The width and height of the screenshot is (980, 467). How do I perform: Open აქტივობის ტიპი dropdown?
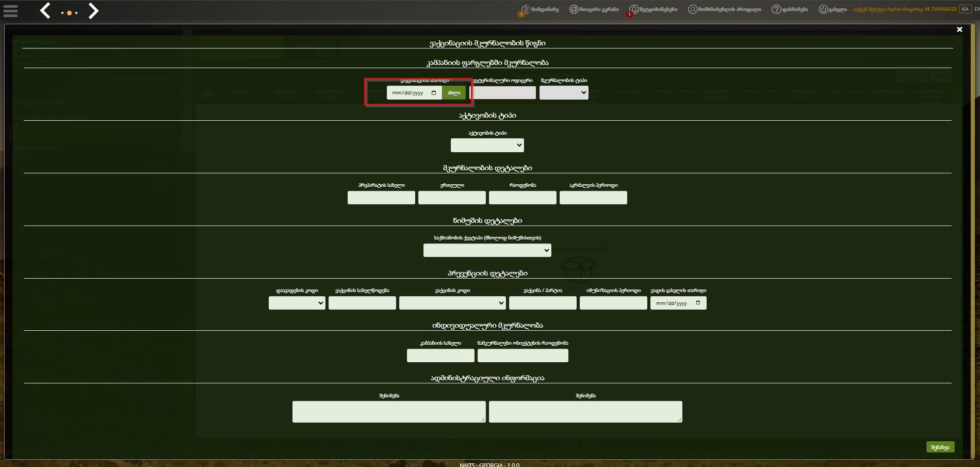click(x=487, y=146)
